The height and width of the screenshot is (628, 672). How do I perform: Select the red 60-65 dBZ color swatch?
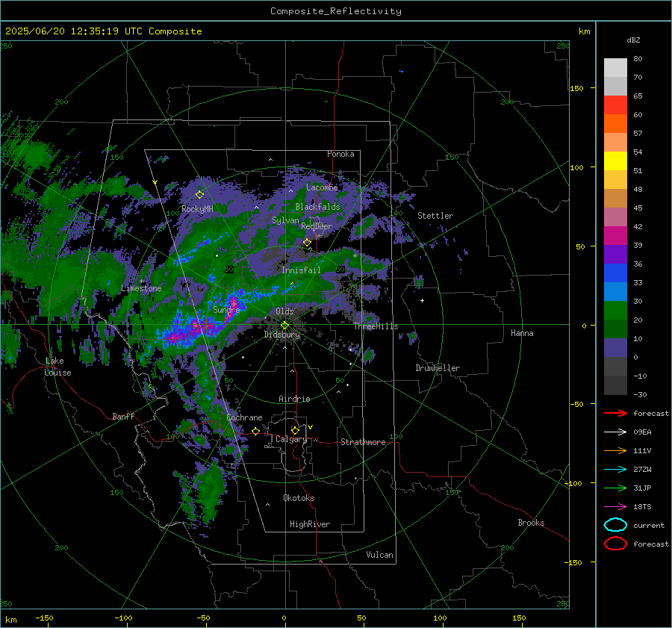615,105
